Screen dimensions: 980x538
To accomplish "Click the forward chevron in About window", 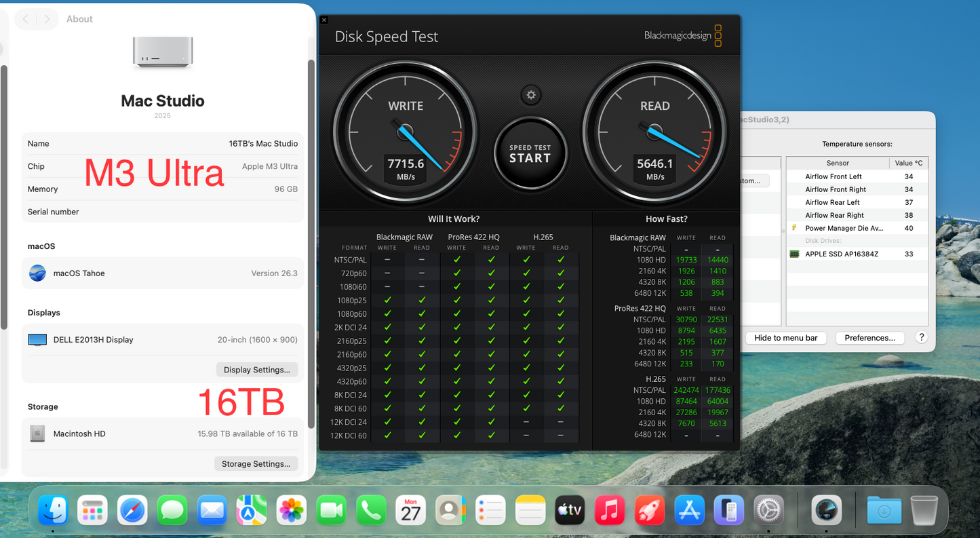I will (47, 19).
